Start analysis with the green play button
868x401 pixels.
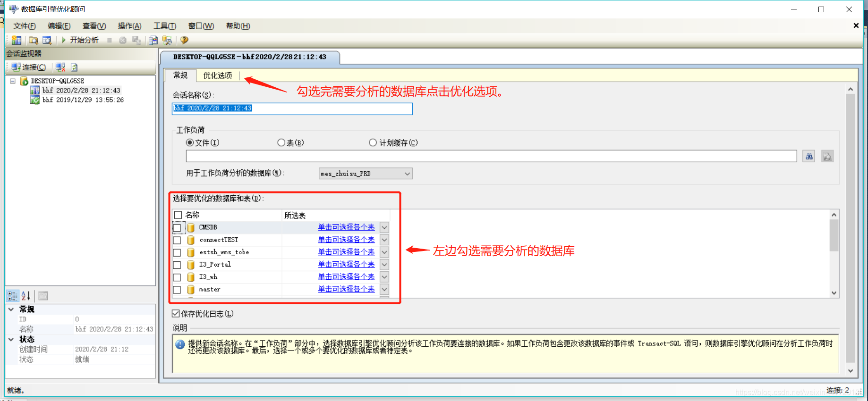63,40
